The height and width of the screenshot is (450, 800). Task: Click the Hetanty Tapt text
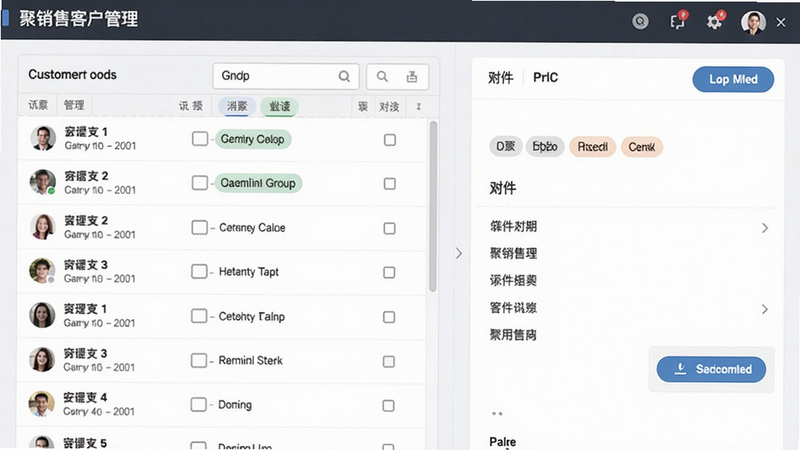[x=248, y=272]
